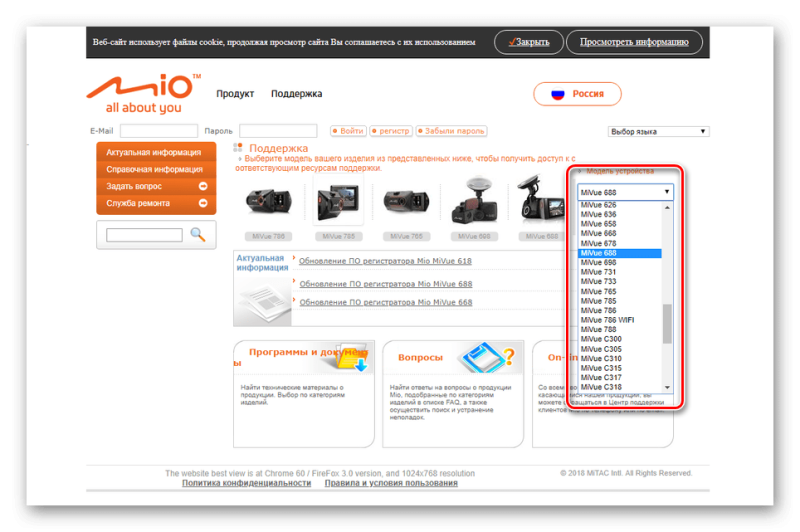
Task: Open Правила и условия пользования link
Action: tap(391, 483)
